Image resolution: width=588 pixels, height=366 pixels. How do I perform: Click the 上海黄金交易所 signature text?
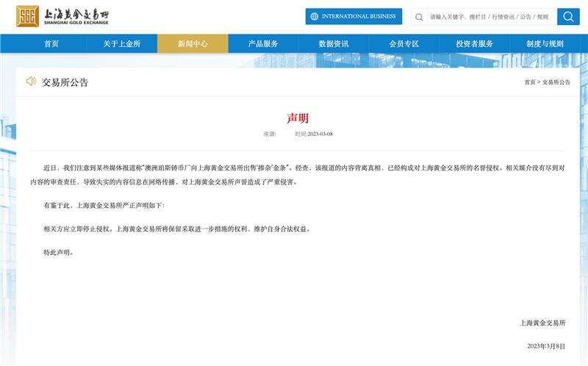click(x=542, y=323)
